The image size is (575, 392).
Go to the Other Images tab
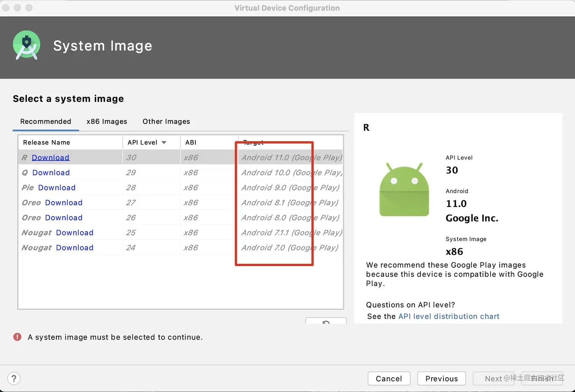(x=166, y=122)
